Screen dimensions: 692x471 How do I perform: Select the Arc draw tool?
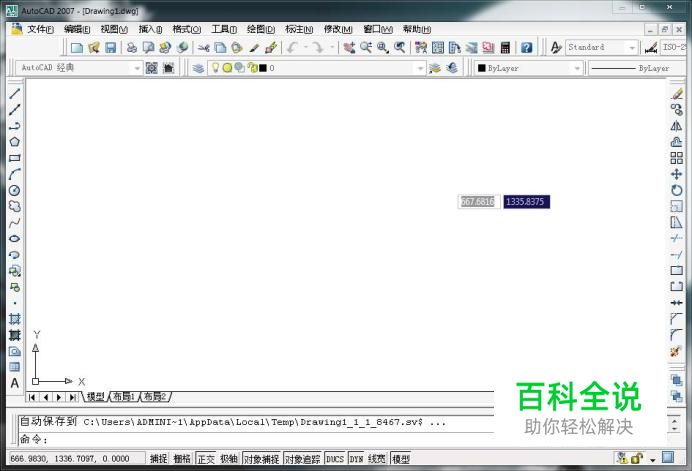[x=15, y=174]
